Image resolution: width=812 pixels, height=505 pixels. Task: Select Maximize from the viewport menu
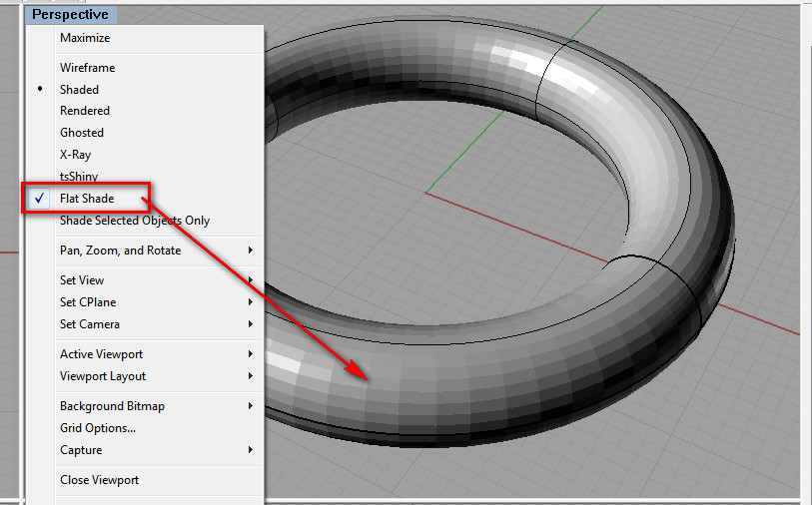pos(85,38)
